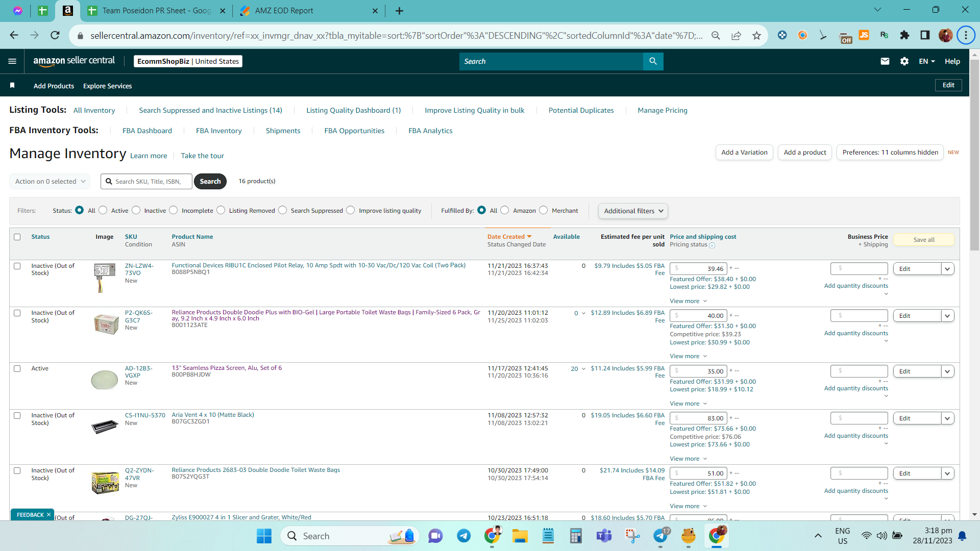Viewport: 980px width, 551px height.
Task: Follow the Take the tour link
Action: coord(202,156)
